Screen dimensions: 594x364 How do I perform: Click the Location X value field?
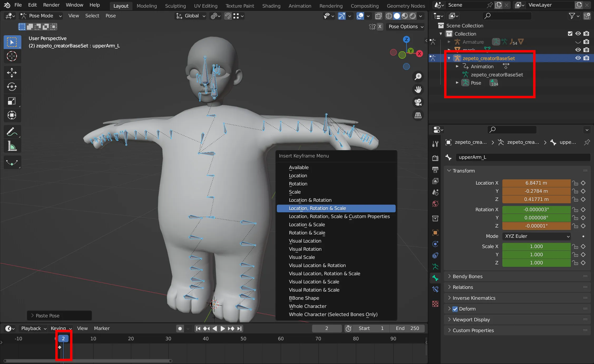point(536,183)
